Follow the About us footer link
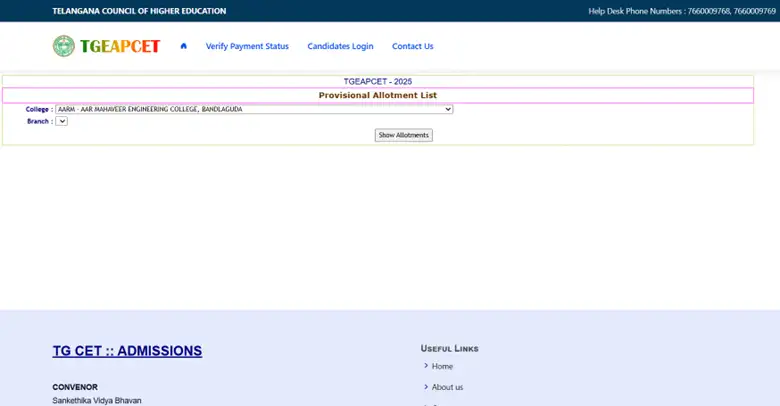This screenshot has height=406, width=780. tap(447, 387)
